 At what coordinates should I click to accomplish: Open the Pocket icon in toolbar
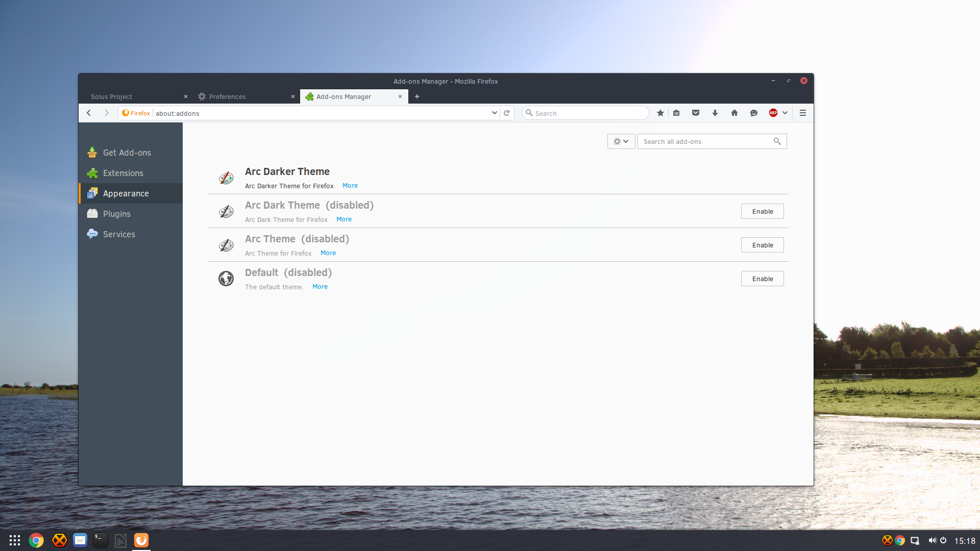click(x=695, y=113)
